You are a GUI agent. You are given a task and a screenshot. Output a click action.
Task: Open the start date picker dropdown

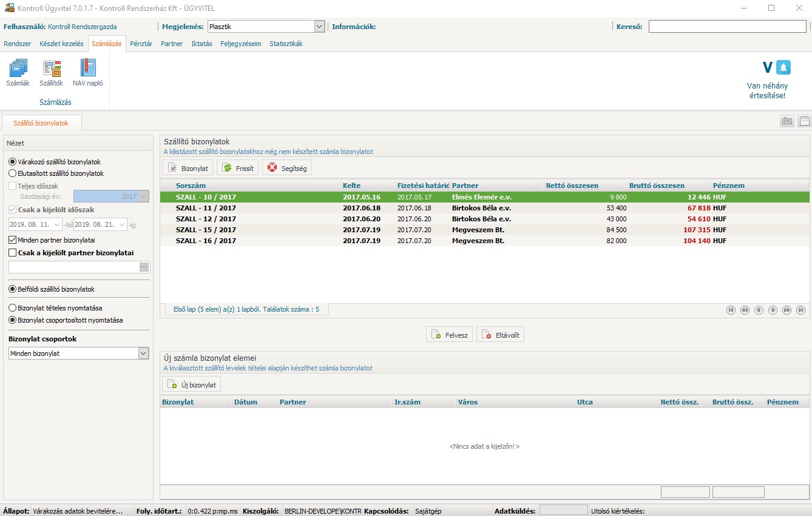[x=58, y=224]
